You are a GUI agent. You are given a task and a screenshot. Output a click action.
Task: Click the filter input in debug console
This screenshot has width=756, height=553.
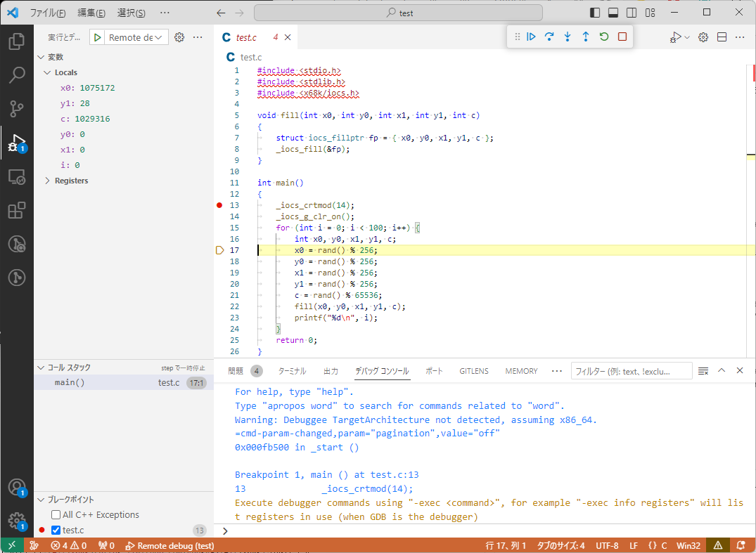632,371
